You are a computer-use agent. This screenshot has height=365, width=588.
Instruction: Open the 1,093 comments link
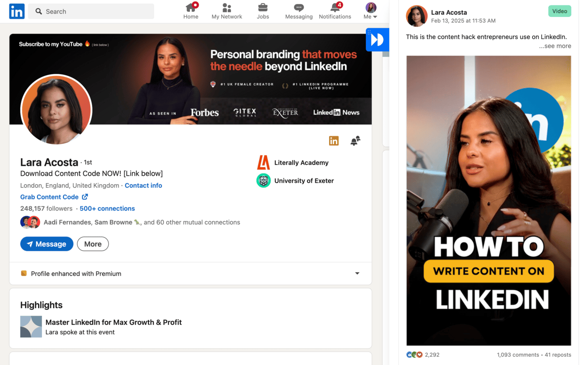tap(518, 355)
